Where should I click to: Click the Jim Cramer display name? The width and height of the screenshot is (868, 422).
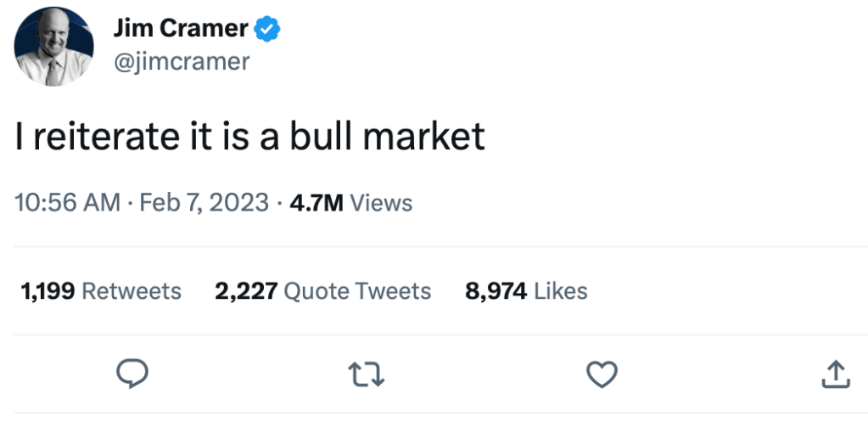coord(180,29)
